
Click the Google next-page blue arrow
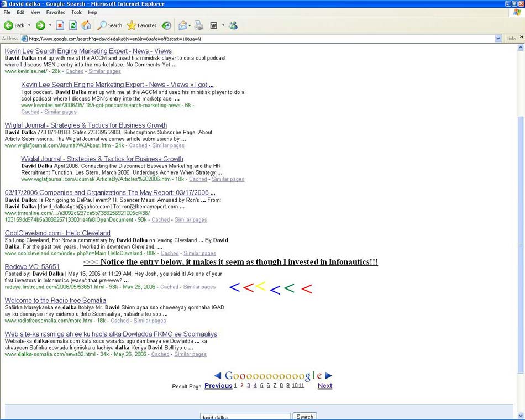[328, 376]
